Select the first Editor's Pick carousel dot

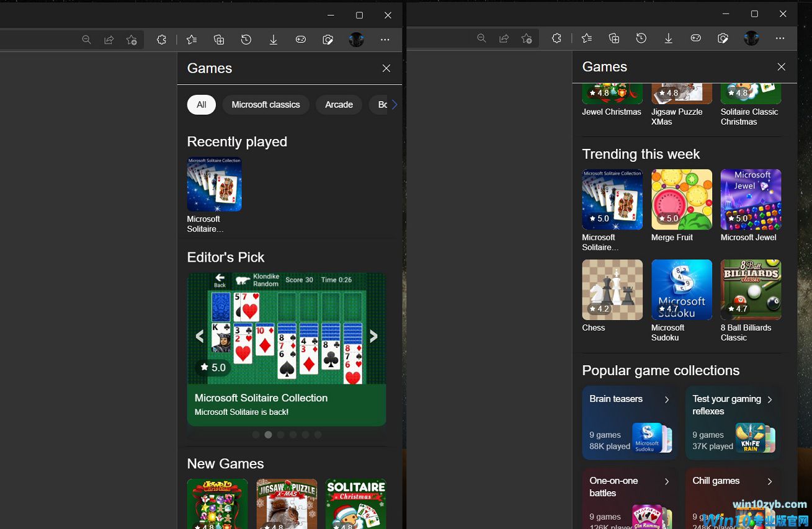click(256, 435)
